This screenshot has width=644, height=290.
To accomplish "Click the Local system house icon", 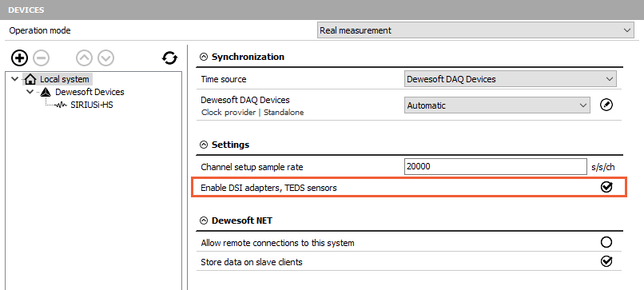I will tap(30, 79).
